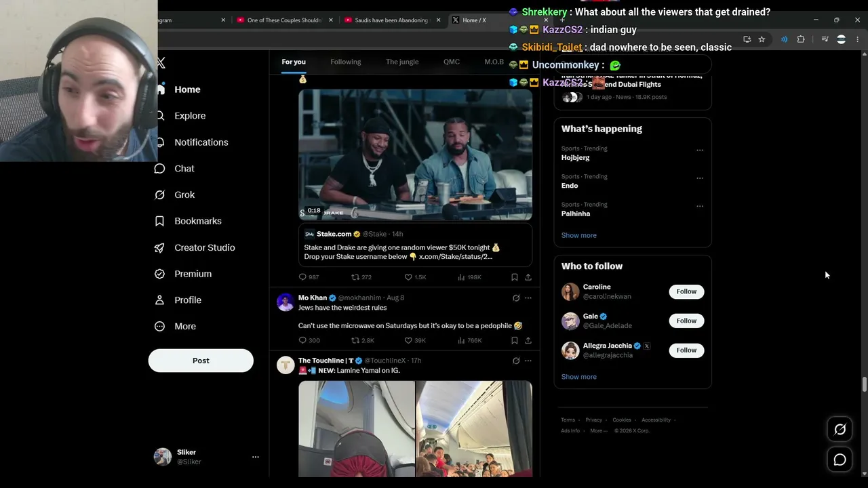
Task: Ask Grok about Mo Khan's post
Action: pyautogui.click(x=516, y=298)
